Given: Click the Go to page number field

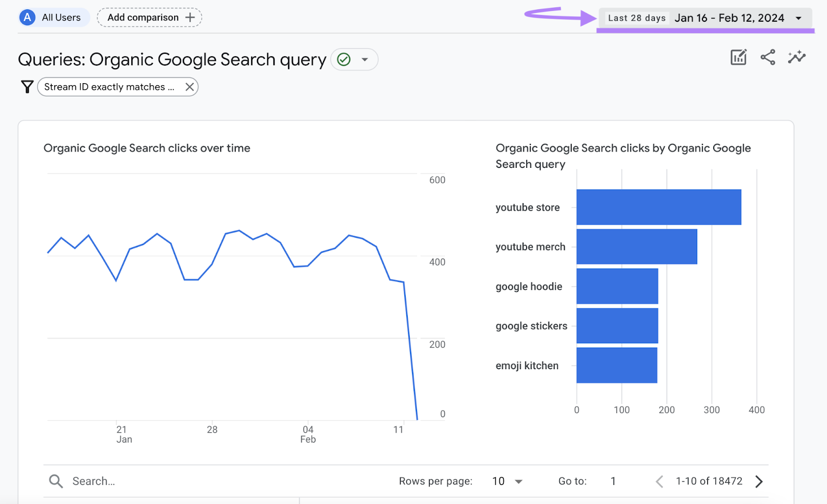Looking at the screenshot, I should click(x=613, y=481).
